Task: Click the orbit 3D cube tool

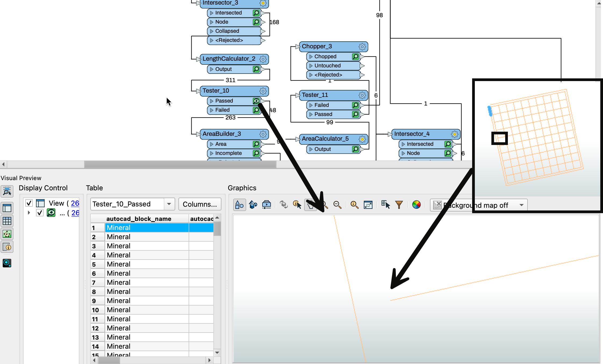Action: click(283, 205)
